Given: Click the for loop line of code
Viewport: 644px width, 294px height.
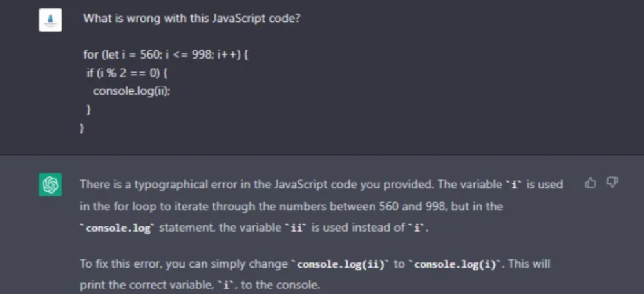Looking at the screenshot, I should coord(166,55).
